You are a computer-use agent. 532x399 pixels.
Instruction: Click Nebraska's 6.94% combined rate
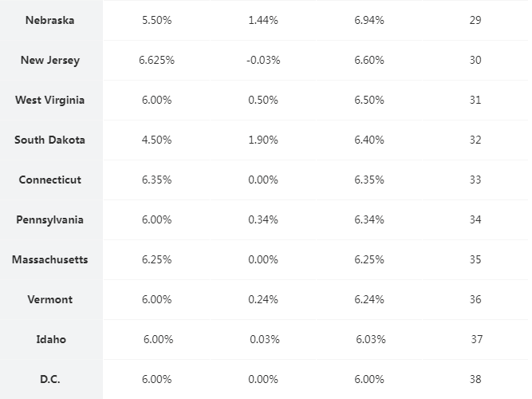click(x=369, y=20)
